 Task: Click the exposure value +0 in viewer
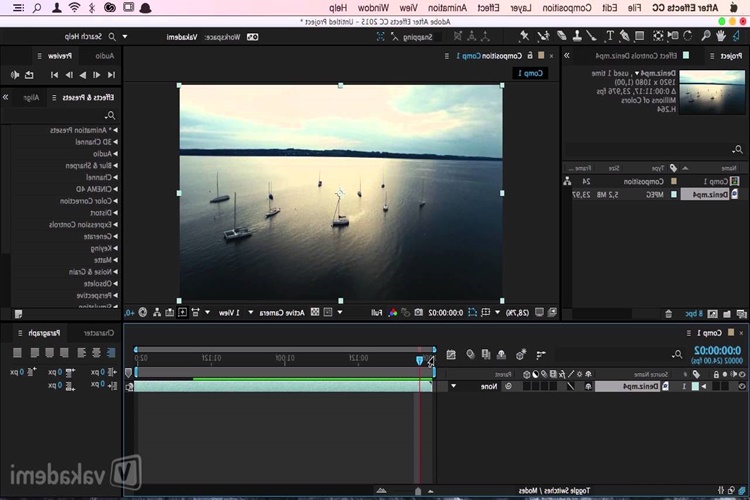(x=129, y=313)
